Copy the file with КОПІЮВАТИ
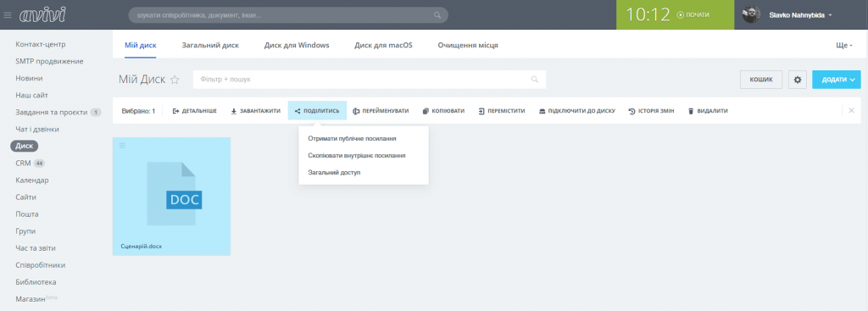The height and width of the screenshot is (311, 868). coord(443,111)
